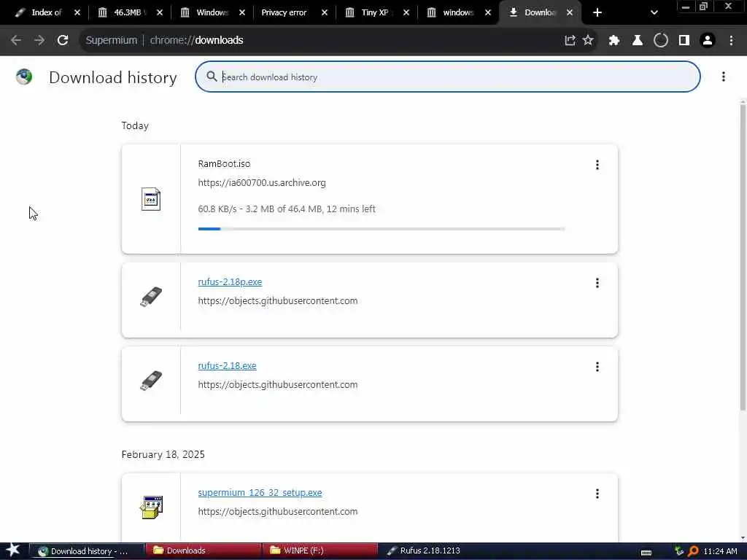The width and height of the screenshot is (747, 560).
Task: Click the orange magnifier tray icon
Action: [693, 551]
